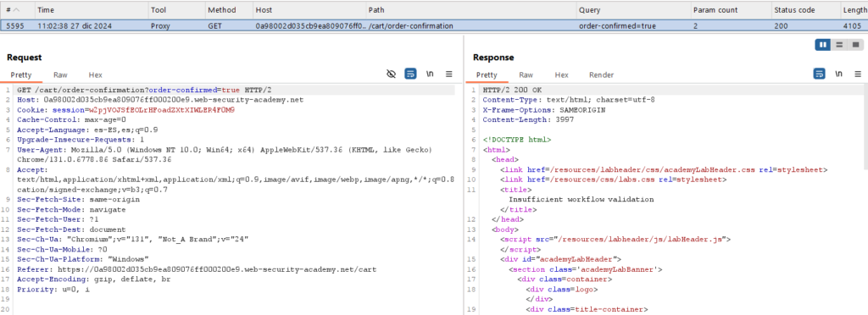Screen dimensions: 868x315
Task: Open Response panel hamburger options menu
Action: (858, 74)
